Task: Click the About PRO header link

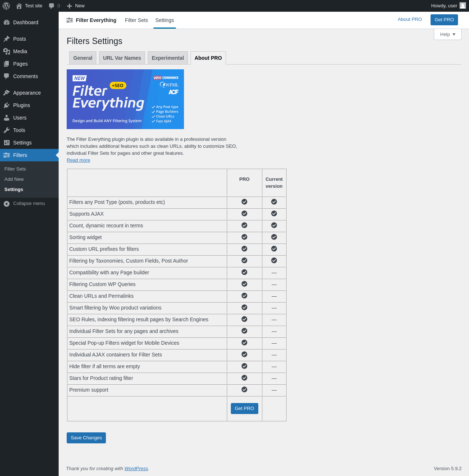Action: point(410,19)
